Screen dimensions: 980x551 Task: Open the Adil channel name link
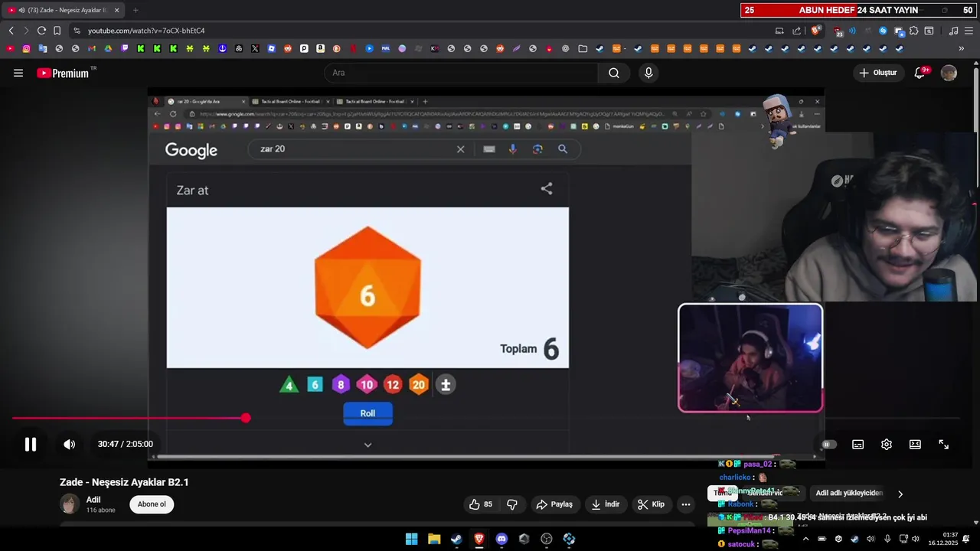[93, 500]
